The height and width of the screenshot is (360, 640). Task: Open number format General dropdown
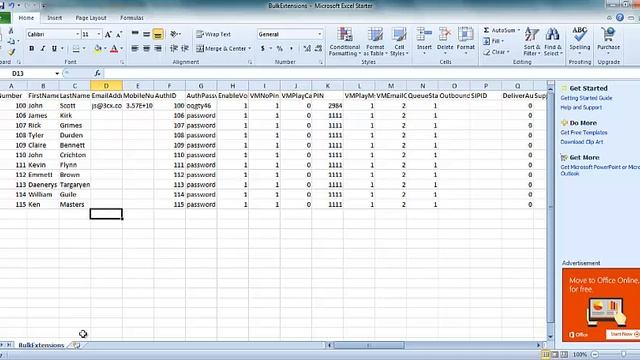(320, 34)
